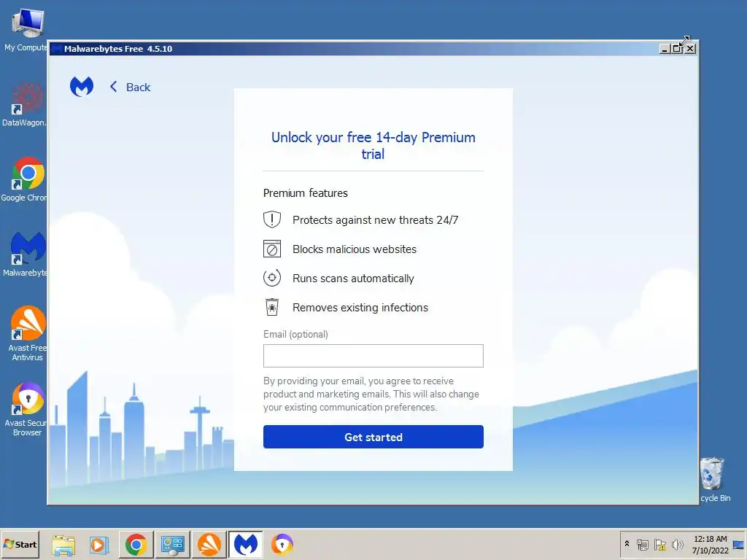Viewport: 747px width, 560px height.
Task: Click the taskbar clock showing 12:18 AM
Action: [711, 544]
